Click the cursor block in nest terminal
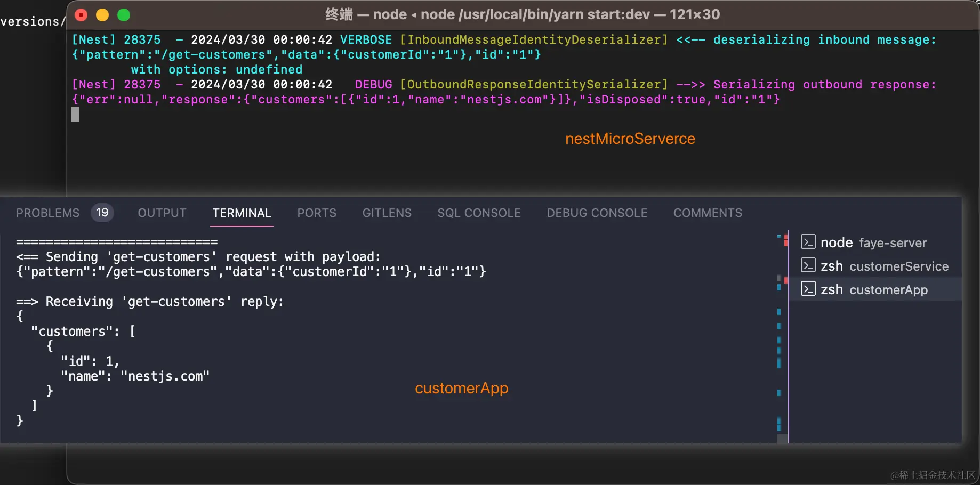 tap(75, 114)
